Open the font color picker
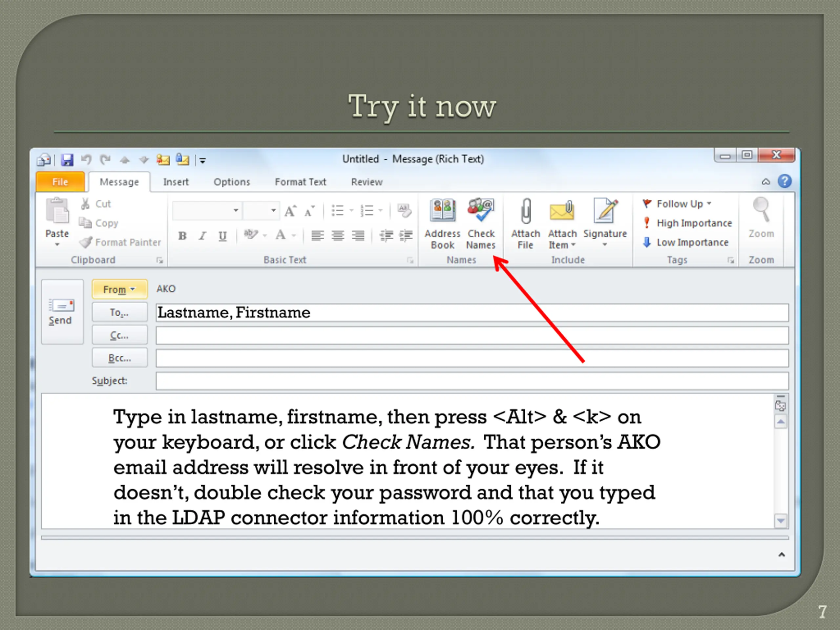This screenshot has width=840, height=630. click(294, 236)
